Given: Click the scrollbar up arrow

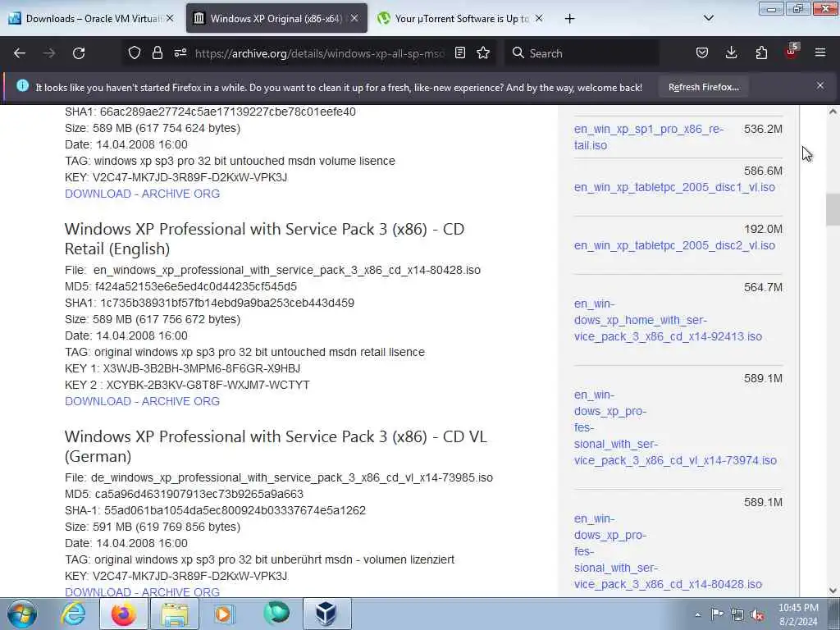Looking at the screenshot, I should (x=833, y=112).
